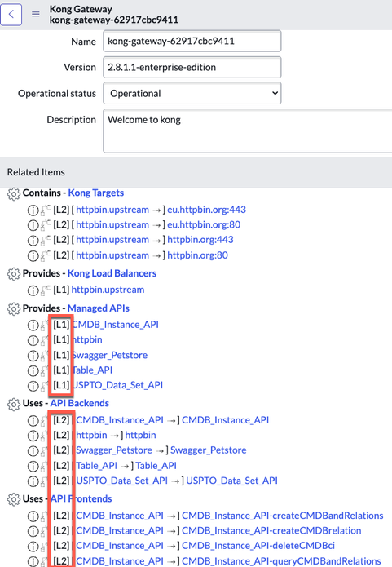Viewport: 392px width, 567px height.
Task: Show info for eu.httpbin.org:80 target
Action: coord(33,225)
